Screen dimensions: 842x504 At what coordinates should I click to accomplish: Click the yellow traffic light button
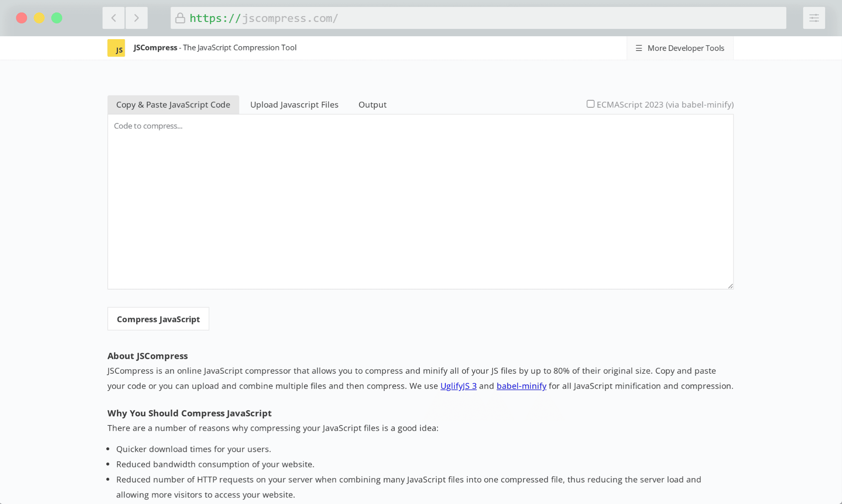pyautogui.click(x=40, y=18)
